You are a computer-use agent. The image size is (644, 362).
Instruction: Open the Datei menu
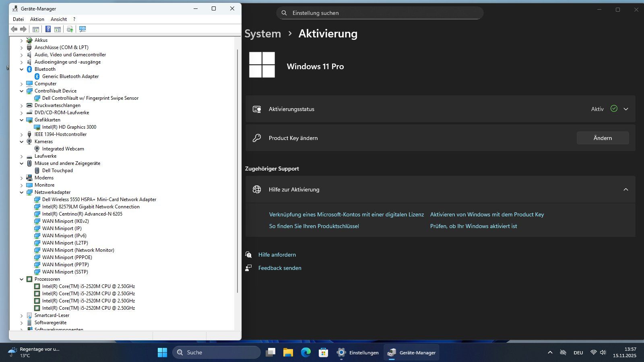coord(18,19)
